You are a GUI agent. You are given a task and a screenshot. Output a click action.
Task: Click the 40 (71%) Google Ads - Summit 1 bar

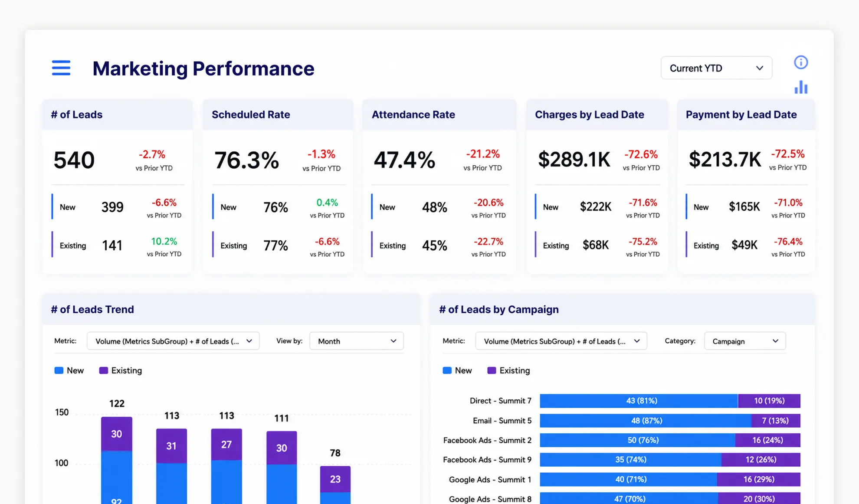[628, 479]
